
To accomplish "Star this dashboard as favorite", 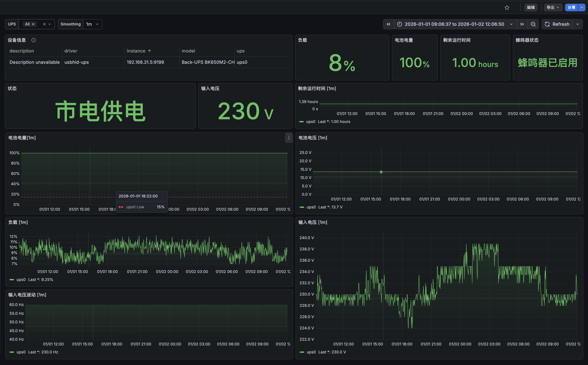I will (507, 7).
